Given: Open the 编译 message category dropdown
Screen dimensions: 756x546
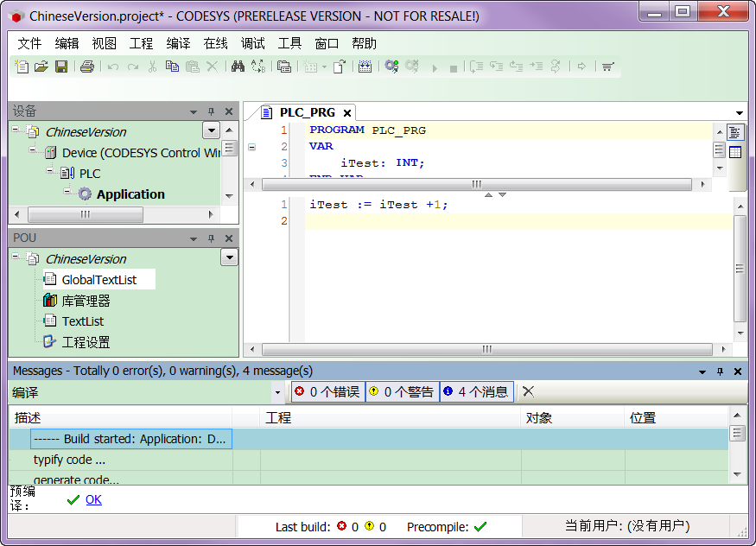Looking at the screenshot, I should [277, 392].
